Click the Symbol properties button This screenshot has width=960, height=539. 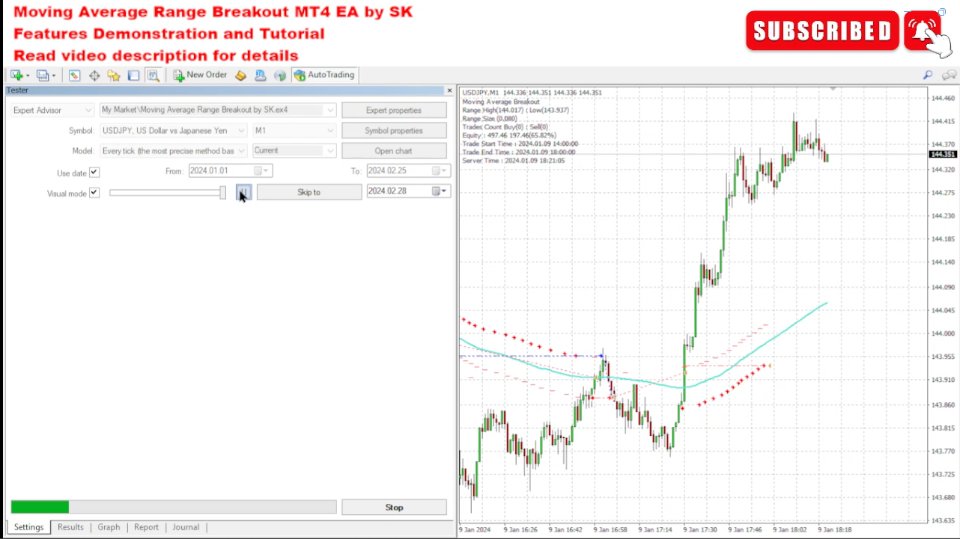[x=394, y=130]
